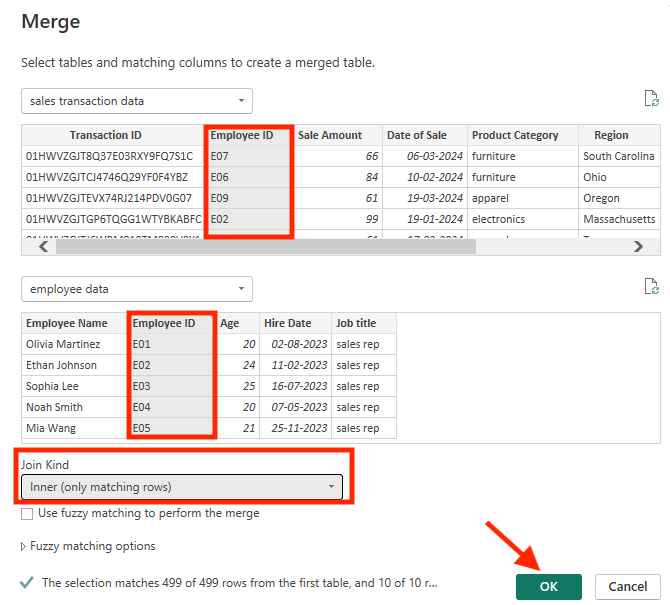Click transaction 01HWVZGJTEVX74RJ214PDV0G07 cell
Screen dimensions: 670x605
coord(113,198)
